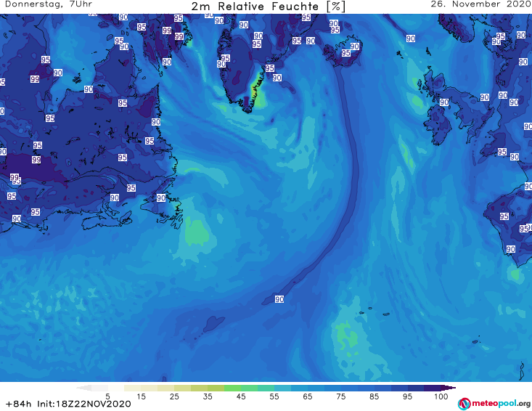Click the bright green swatch left of scale label 45
Screen dimensions: 532x411
(232, 388)
